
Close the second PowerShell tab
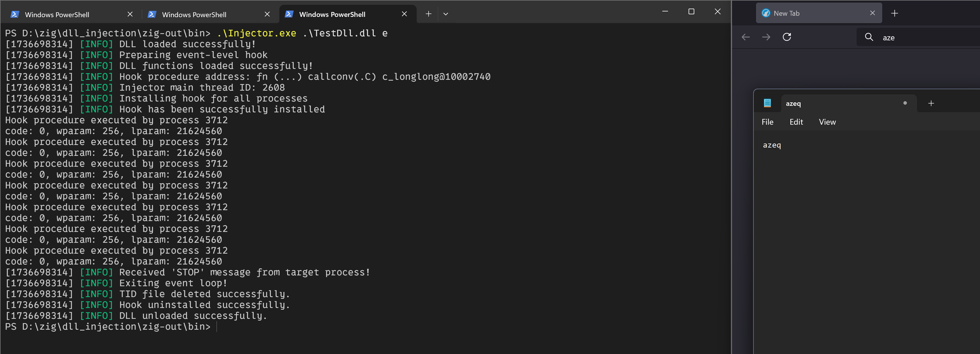click(x=267, y=14)
